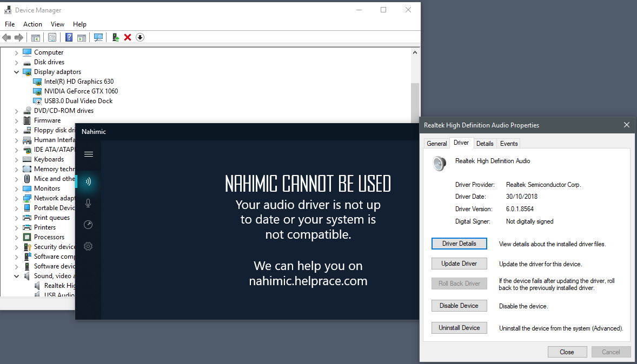Select the Nahimic sound tracker radar icon
The image size is (637, 364).
tap(88, 225)
